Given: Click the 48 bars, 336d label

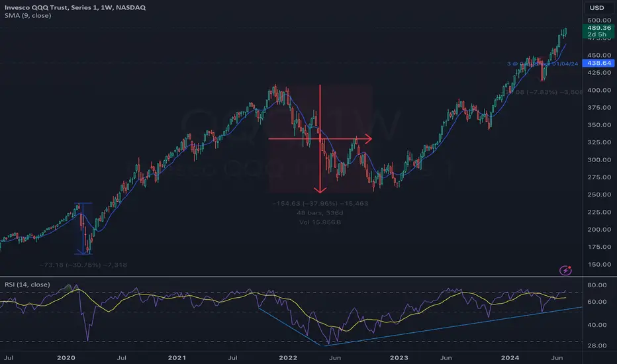Looking at the screenshot, I should click(320, 213).
